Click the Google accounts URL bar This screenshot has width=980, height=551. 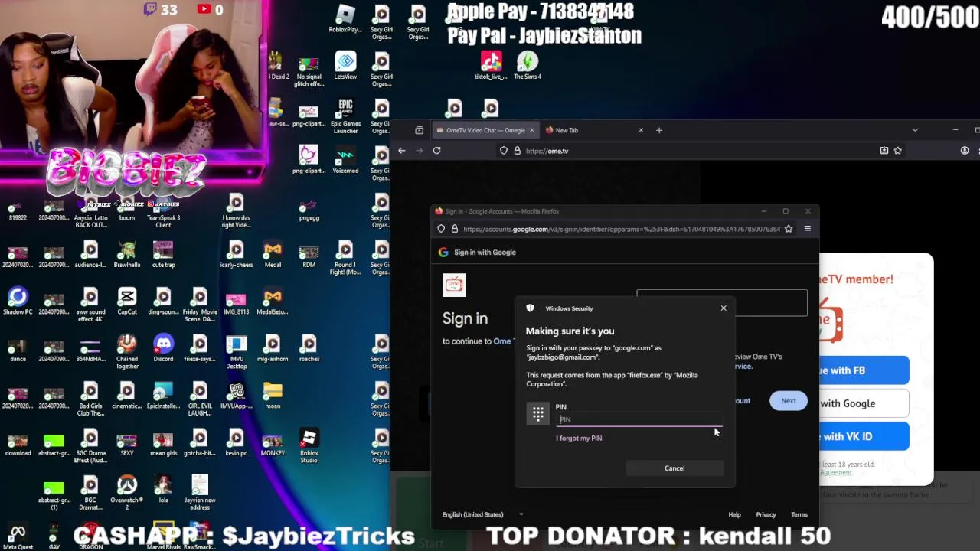[621, 229]
